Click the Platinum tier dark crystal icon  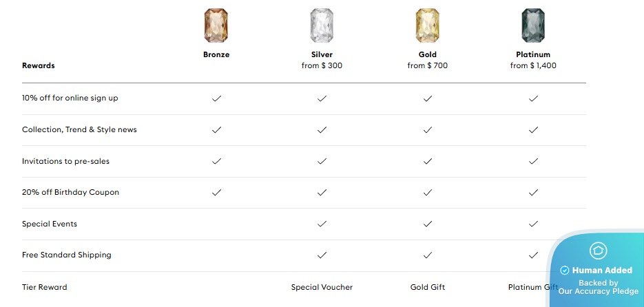click(533, 25)
